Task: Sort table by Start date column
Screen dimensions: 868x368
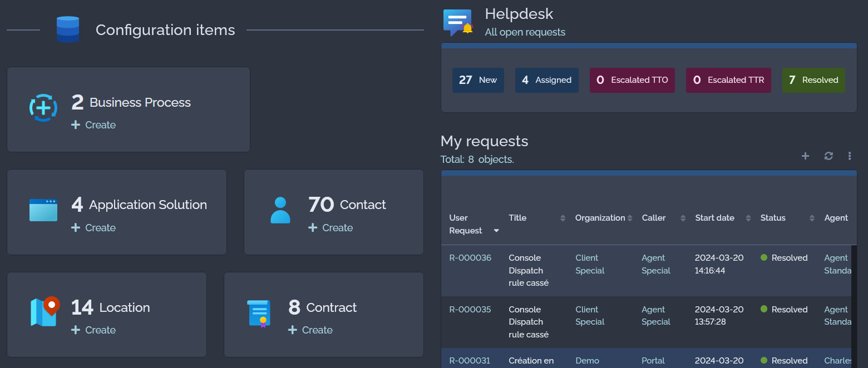Action: [x=748, y=218]
